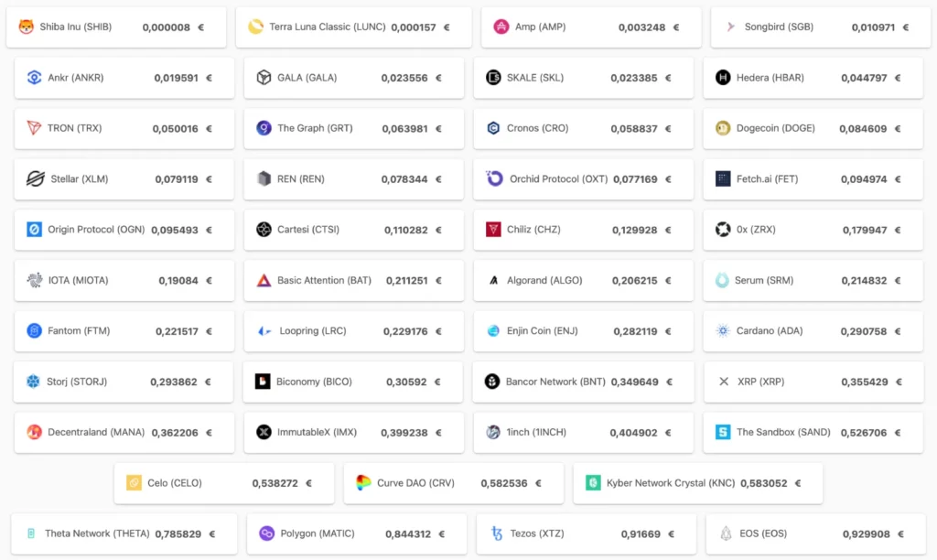Image resolution: width=937 pixels, height=560 pixels.
Task: Click the Polygon (MATIC) purple icon
Action: (266, 533)
